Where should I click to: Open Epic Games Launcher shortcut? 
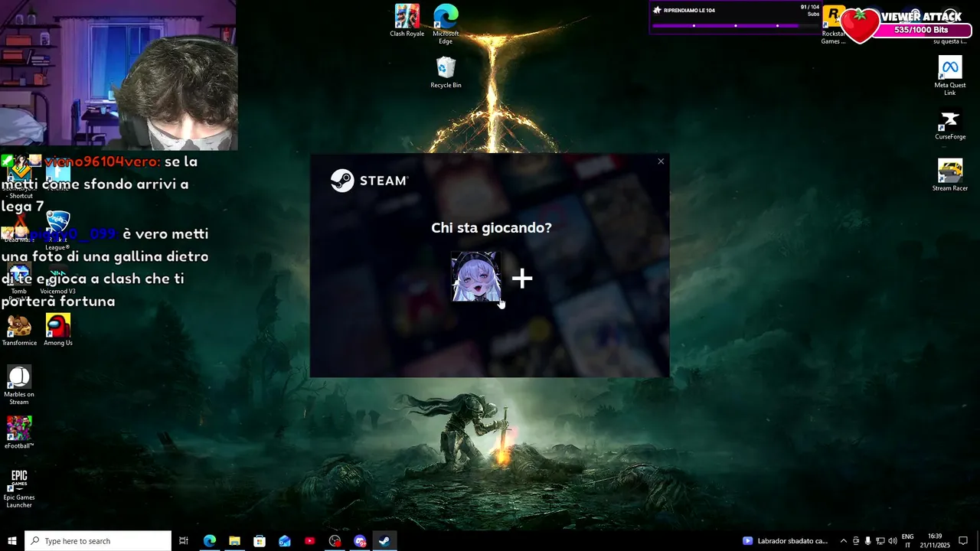[19, 488]
